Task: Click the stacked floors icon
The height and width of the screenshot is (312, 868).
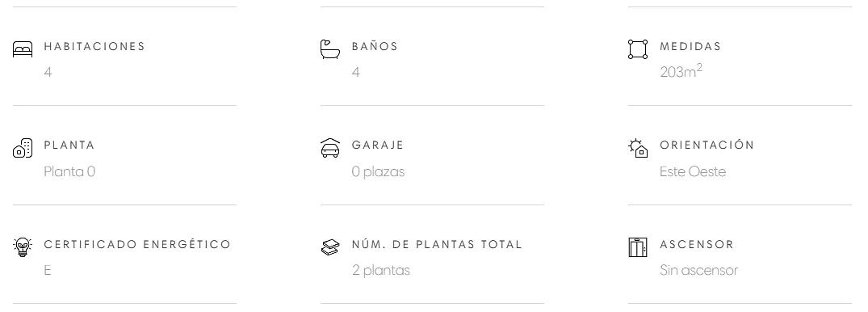Action: point(330,247)
